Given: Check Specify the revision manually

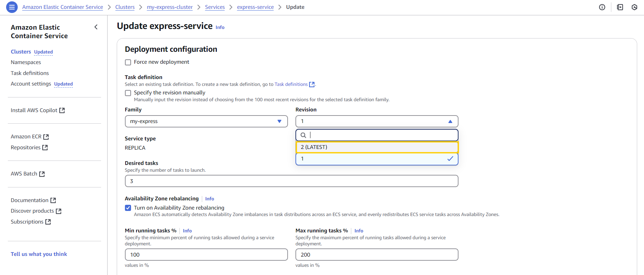Looking at the screenshot, I should pyautogui.click(x=128, y=93).
